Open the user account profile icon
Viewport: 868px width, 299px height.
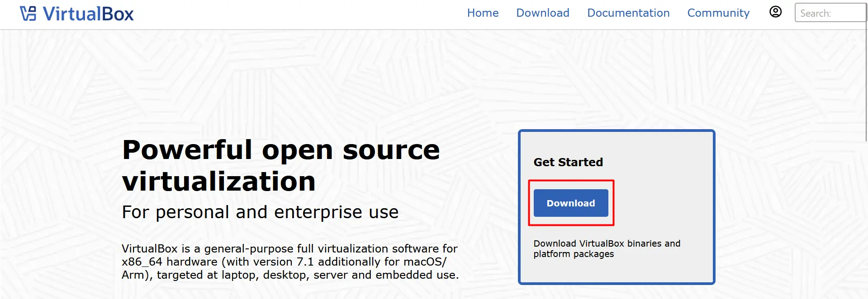(x=775, y=12)
